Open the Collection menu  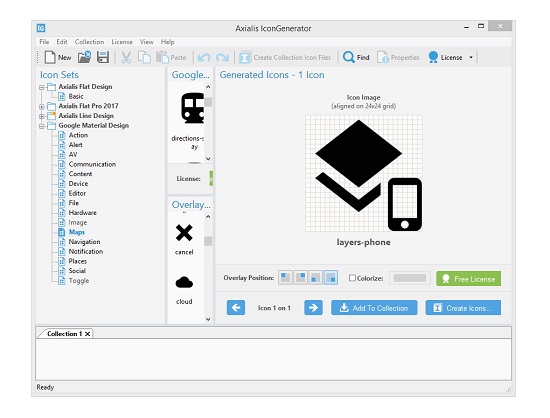pyautogui.click(x=89, y=42)
